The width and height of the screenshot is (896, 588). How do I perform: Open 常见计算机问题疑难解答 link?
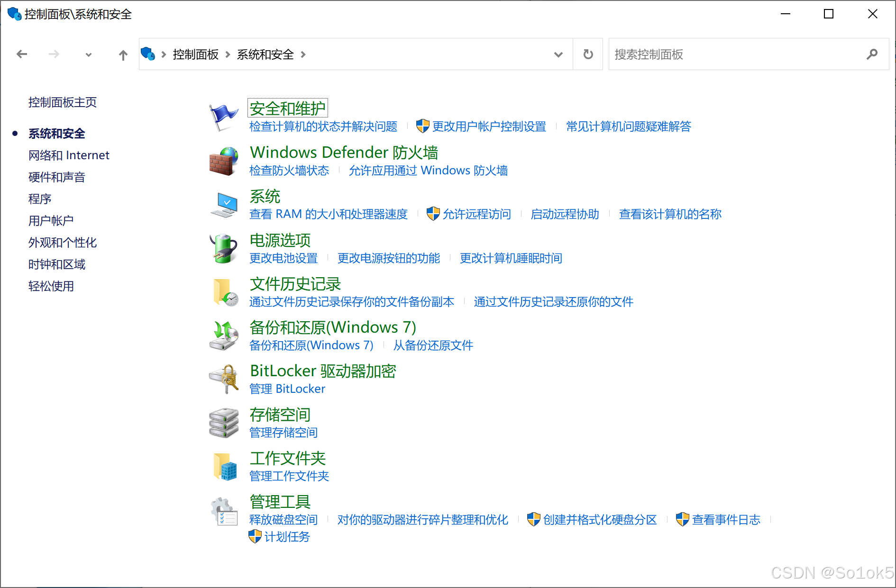point(629,127)
